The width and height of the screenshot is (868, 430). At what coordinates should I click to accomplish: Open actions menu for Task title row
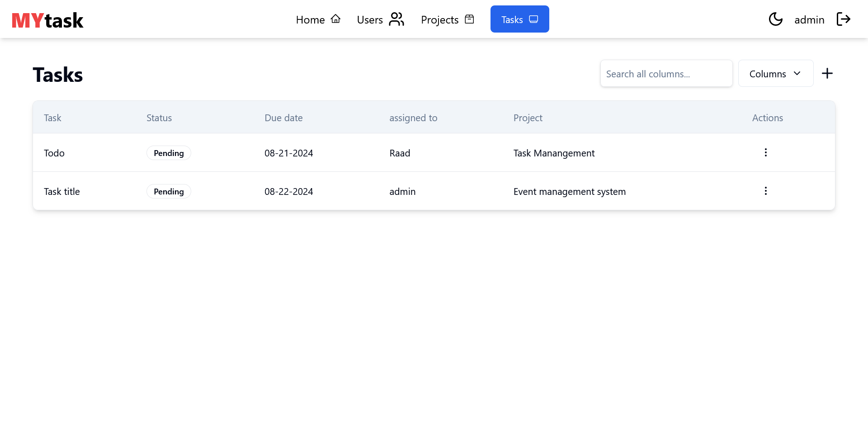pos(765,191)
